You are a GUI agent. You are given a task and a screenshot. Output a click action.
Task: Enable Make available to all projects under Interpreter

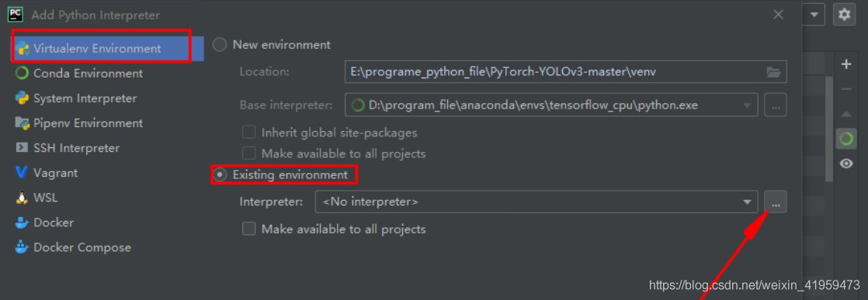pos(249,229)
